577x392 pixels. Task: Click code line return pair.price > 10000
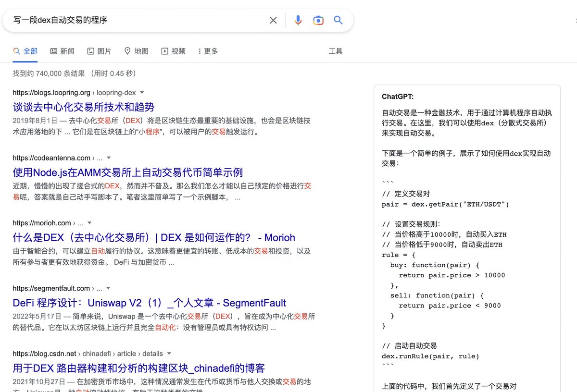(452, 275)
